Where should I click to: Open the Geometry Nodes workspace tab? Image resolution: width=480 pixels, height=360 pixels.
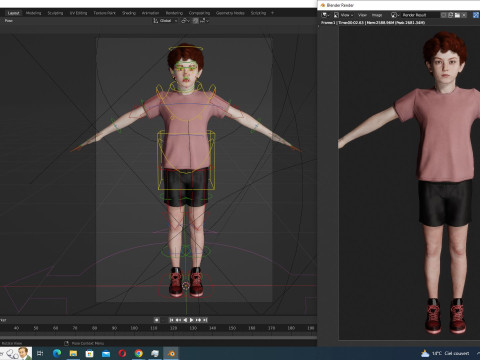[x=230, y=13]
